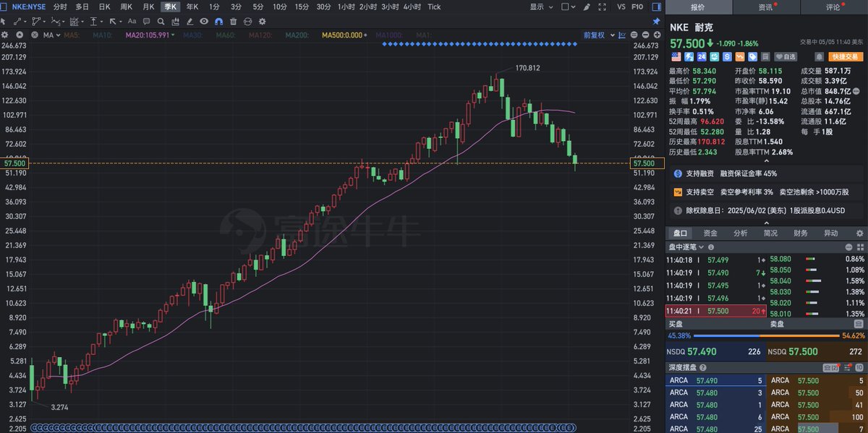Toggle drawings visibility with eye icon
The height and width of the screenshot is (433, 868).
click(203, 22)
